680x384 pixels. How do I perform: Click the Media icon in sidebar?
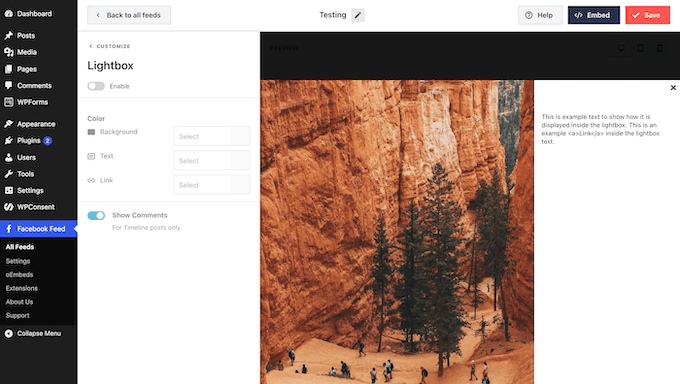[9, 52]
